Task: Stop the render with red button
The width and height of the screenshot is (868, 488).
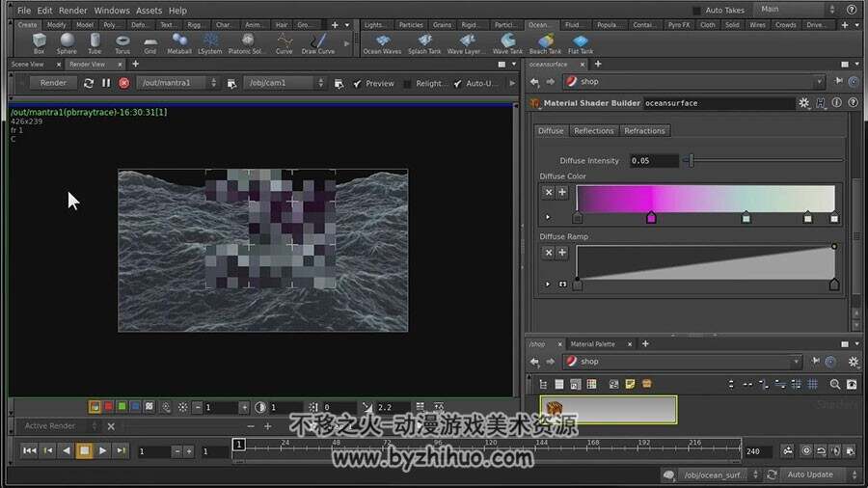Action: point(124,83)
